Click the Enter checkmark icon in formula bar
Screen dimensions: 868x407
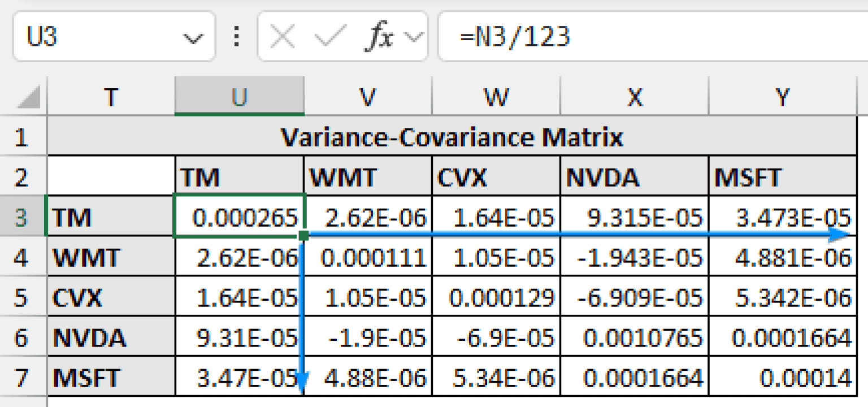[330, 38]
